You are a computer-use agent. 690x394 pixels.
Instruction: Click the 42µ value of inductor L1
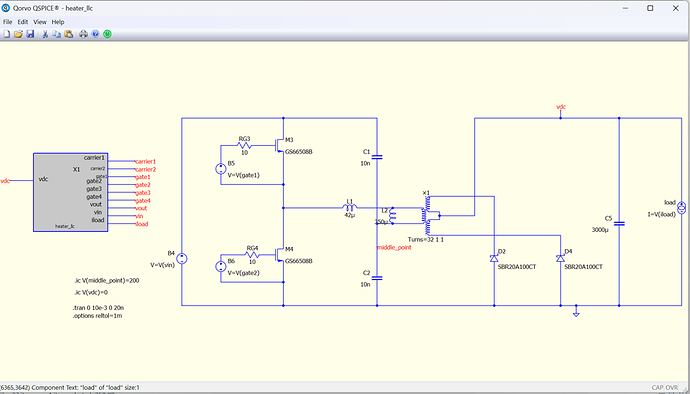click(x=350, y=215)
